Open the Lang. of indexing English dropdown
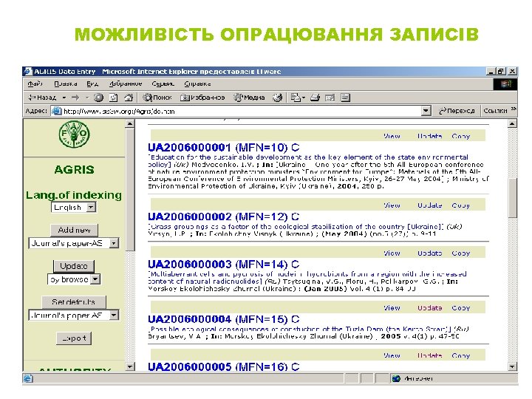The width and height of the screenshot is (532, 399). point(74,208)
